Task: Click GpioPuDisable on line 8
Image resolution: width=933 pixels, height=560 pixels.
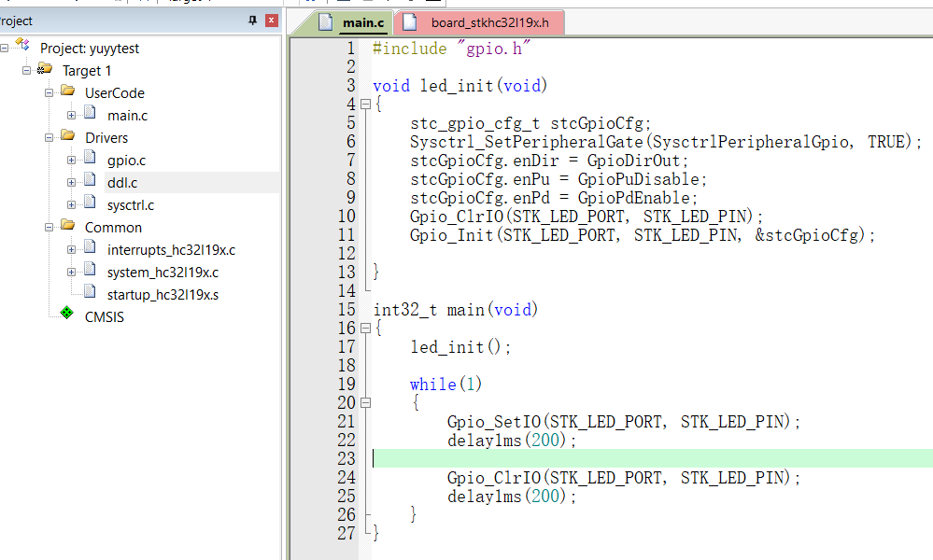Action: [641, 179]
